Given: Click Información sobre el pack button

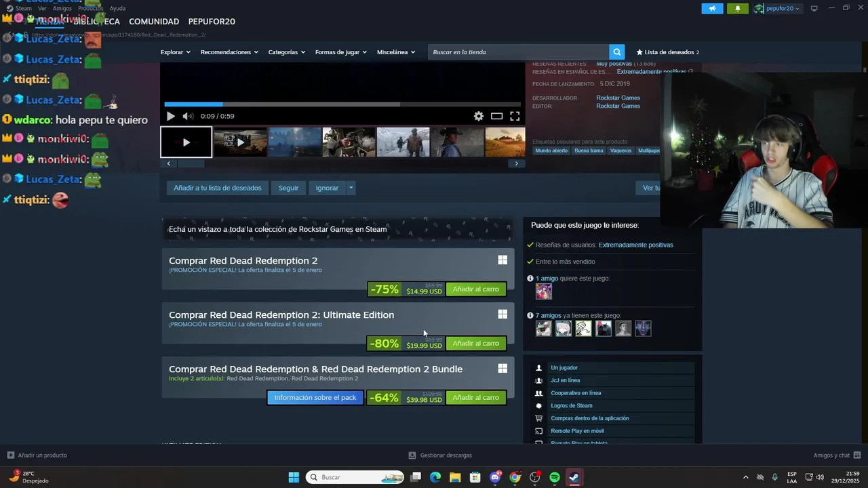Looking at the screenshot, I should tap(315, 398).
